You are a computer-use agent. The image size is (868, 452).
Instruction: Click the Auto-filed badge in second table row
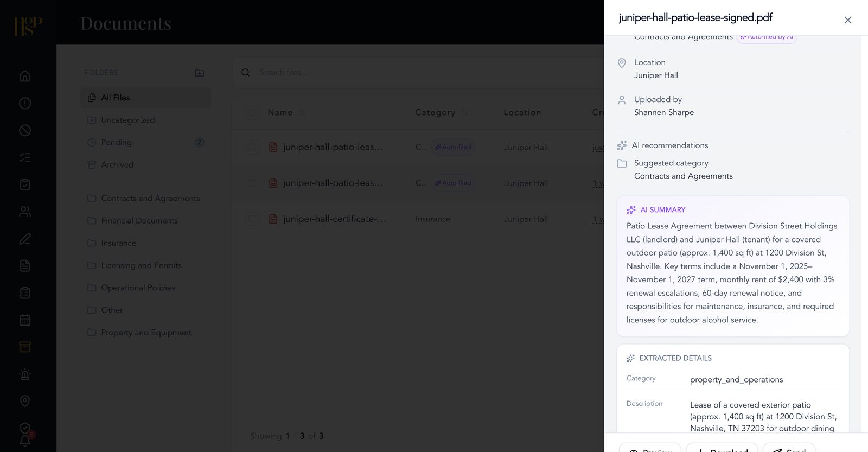click(453, 183)
